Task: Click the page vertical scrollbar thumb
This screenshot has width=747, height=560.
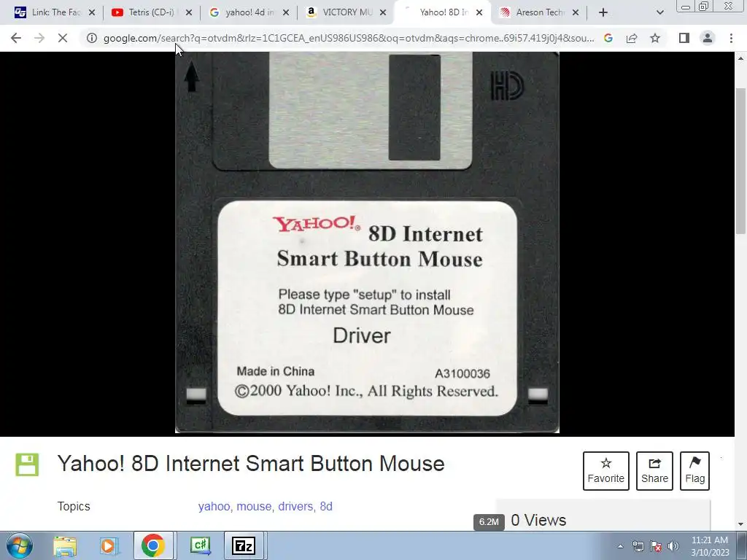Action: pyautogui.click(x=740, y=161)
